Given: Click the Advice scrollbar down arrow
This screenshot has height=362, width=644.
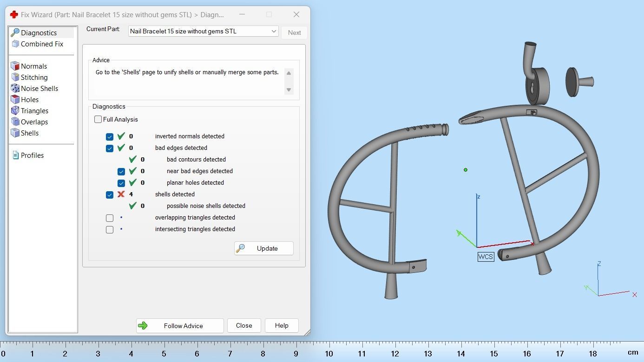Looking at the screenshot, I should pyautogui.click(x=289, y=90).
